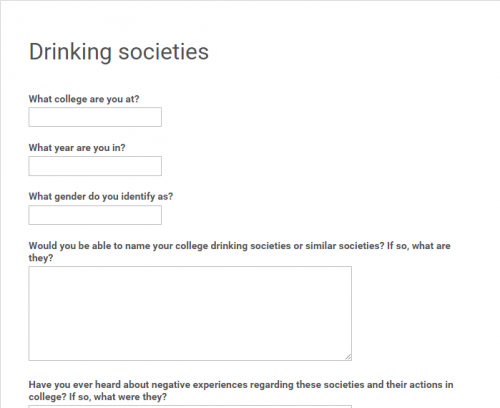Focus the large answer box for society names

[190, 313]
